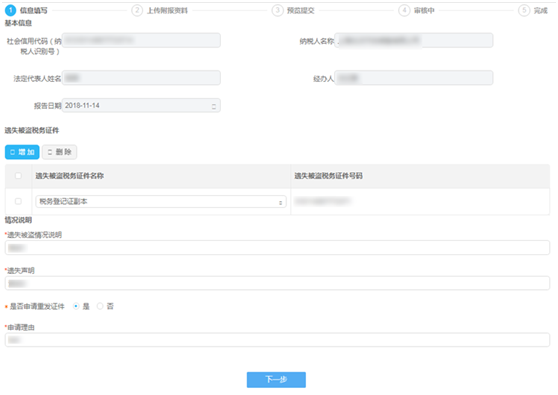Click step 5 circle for 完成
This screenshot has height=395, width=558.
coord(524,10)
